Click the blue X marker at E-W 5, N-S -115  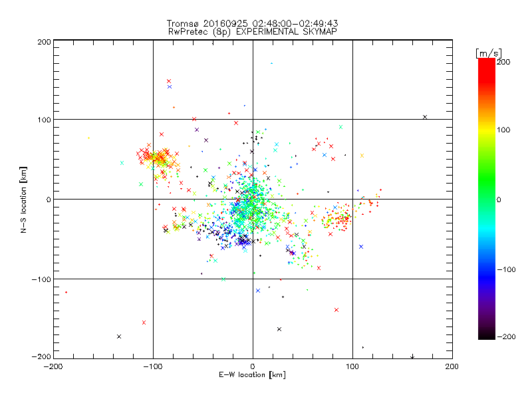[x=258, y=291]
